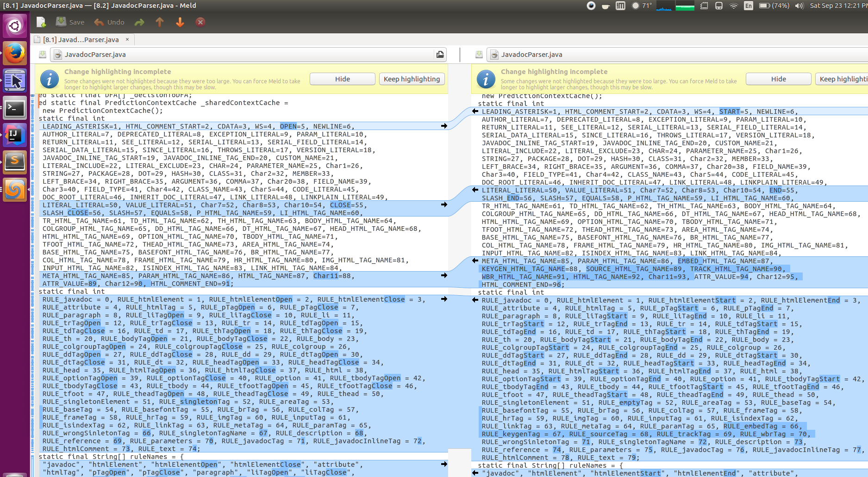This screenshot has width=868, height=477.
Task: Hide the left pane highlighting warning
Action: coord(343,79)
